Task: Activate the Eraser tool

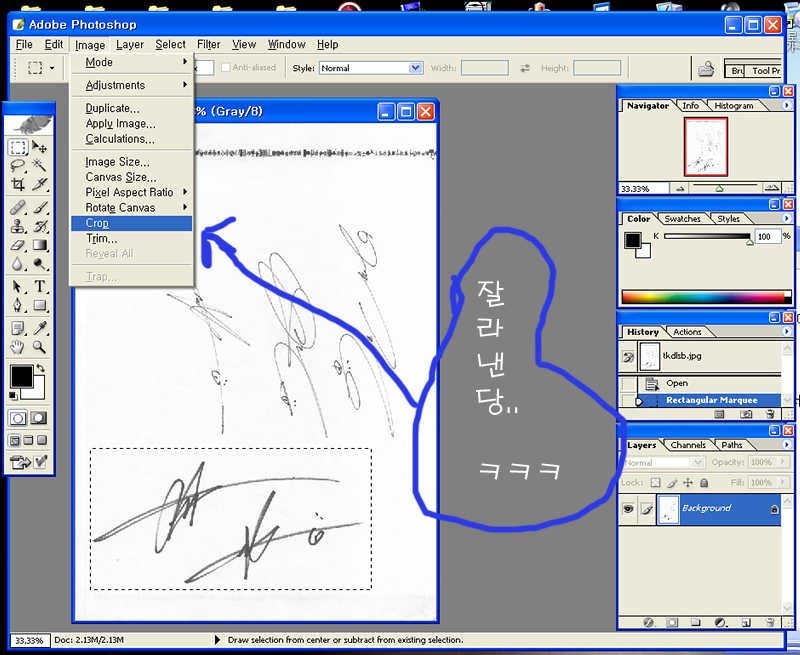Action: point(18,245)
